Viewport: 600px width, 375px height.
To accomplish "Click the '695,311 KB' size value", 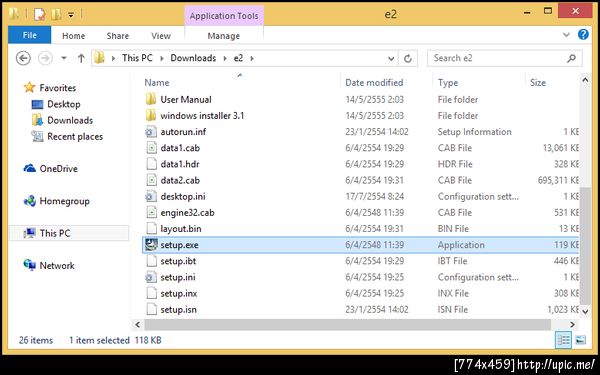I will pyautogui.click(x=559, y=180).
